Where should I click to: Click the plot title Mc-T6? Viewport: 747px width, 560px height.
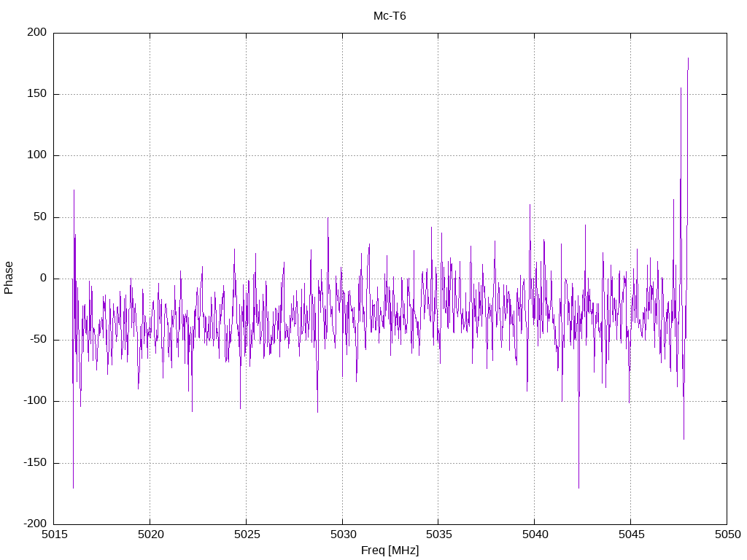390,15
